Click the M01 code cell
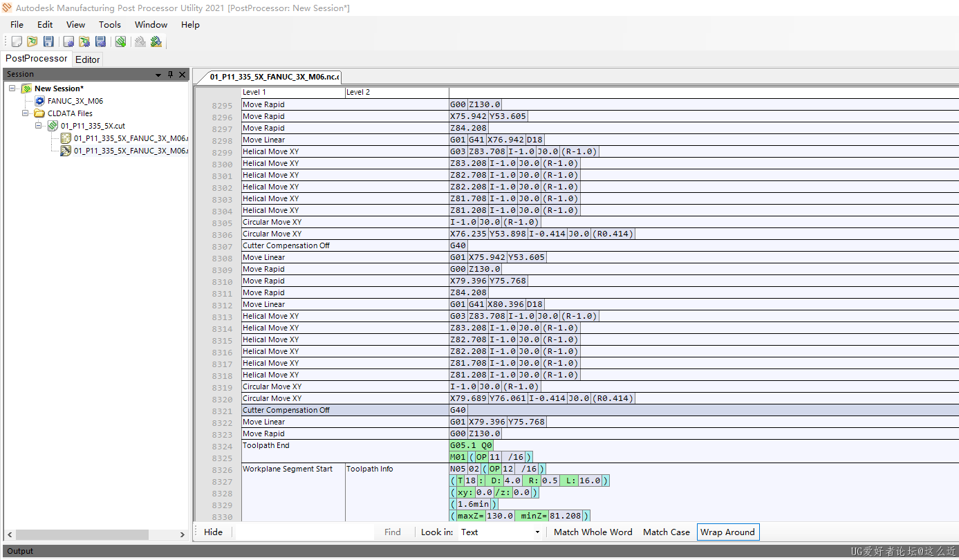 458,457
